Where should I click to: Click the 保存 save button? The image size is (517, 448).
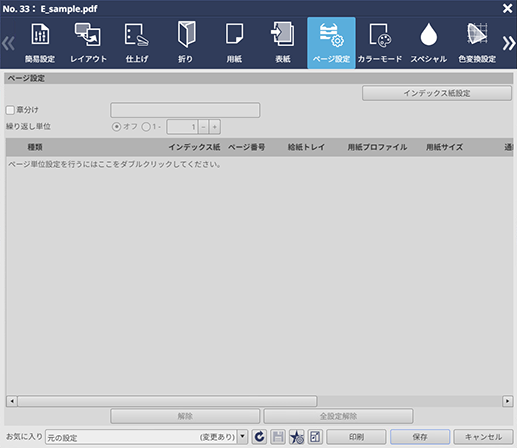[x=420, y=437]
